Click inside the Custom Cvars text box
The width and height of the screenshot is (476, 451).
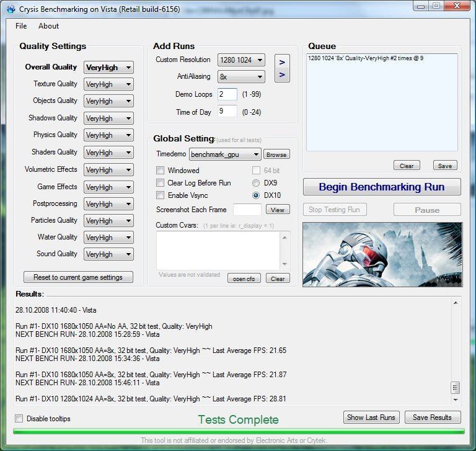219,251
